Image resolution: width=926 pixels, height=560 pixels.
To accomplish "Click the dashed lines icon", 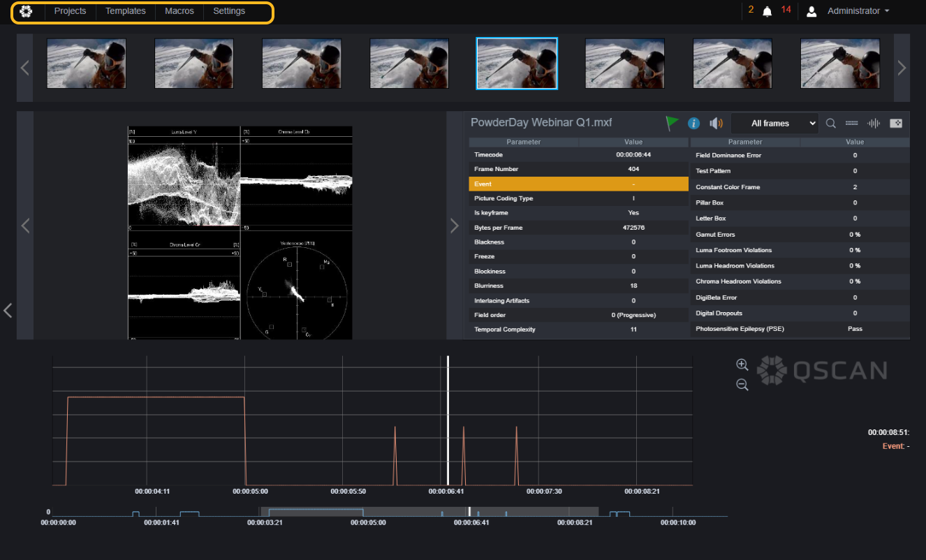I will pos(851,123).
